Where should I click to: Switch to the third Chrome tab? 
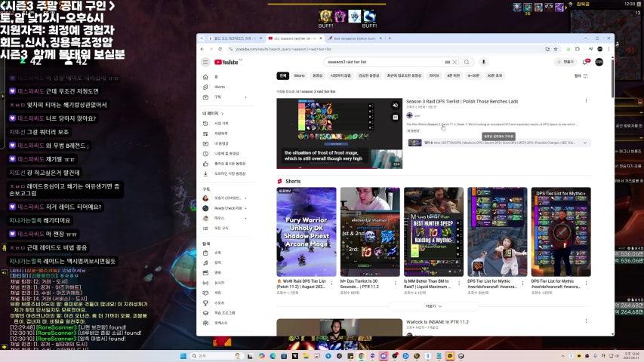pyautogui.click(x=353, y=38)
